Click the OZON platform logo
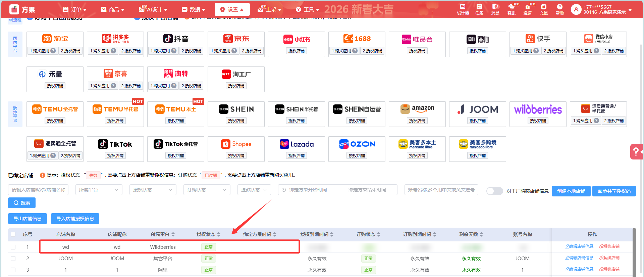Image resolution: width=644 pixels, height=277 pixels. pos(357,144)
